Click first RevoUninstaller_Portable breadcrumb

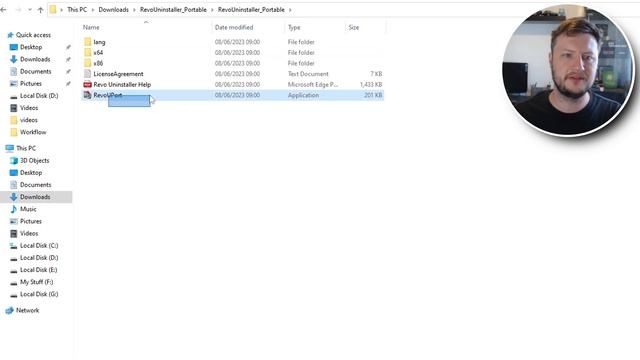pos(173,10)
